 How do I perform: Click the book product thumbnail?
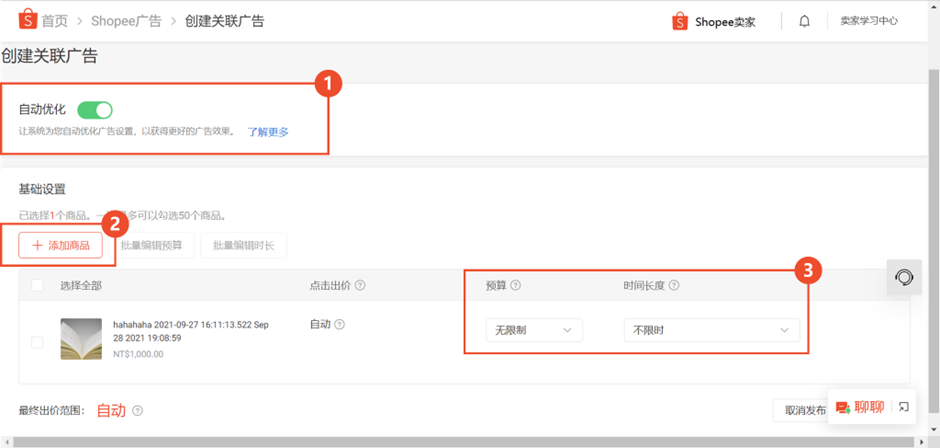click(81, 339)
